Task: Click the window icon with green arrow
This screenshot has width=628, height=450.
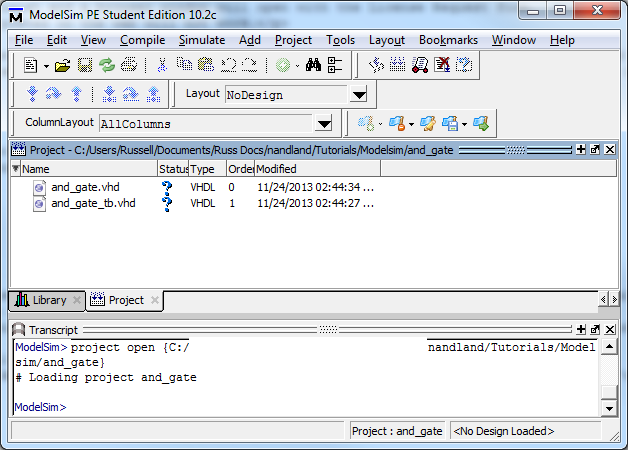Action: 481,123
